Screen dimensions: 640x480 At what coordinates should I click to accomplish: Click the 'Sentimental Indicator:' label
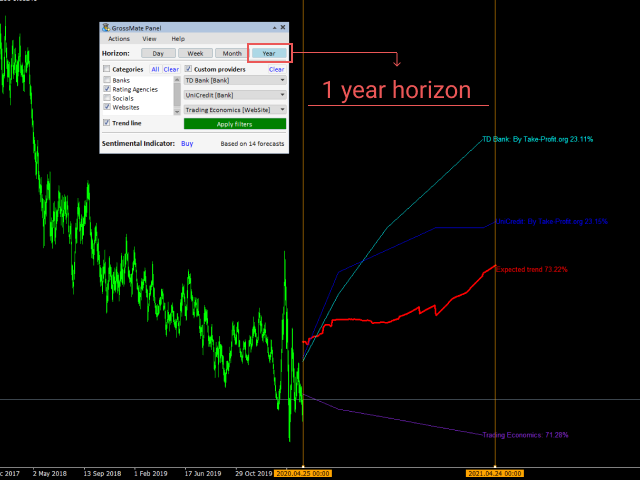[x=138, y=144]
